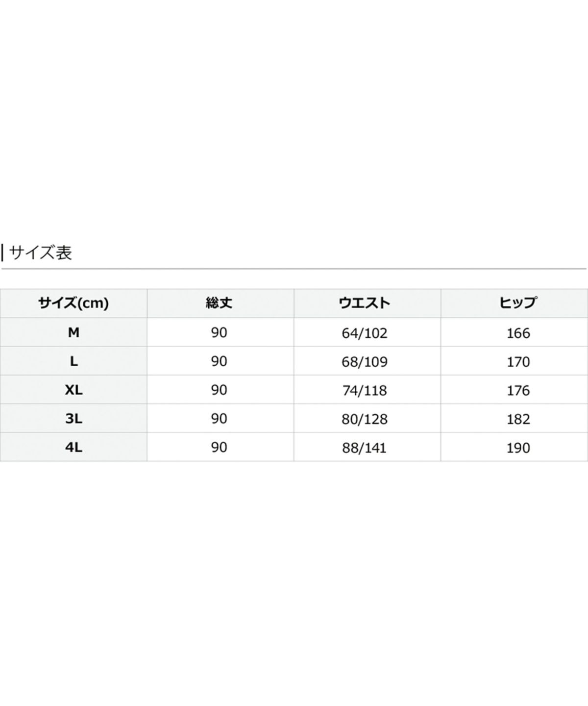
Task: Select the 4L size row label
Action: click(73, 447)
